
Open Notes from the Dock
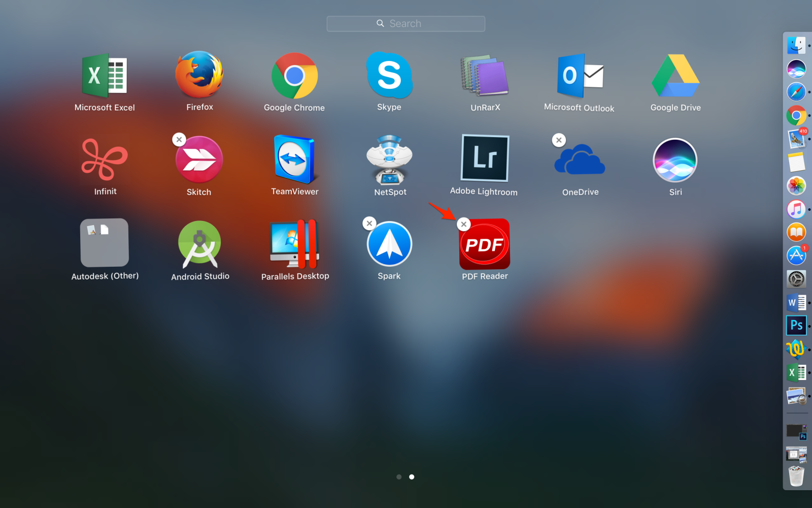tap(796, 163)
